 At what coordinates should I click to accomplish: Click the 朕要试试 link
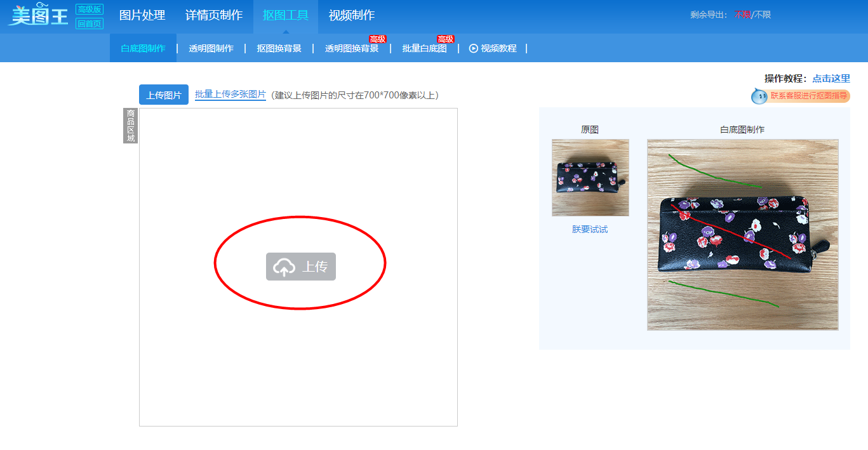click(590, 229)
